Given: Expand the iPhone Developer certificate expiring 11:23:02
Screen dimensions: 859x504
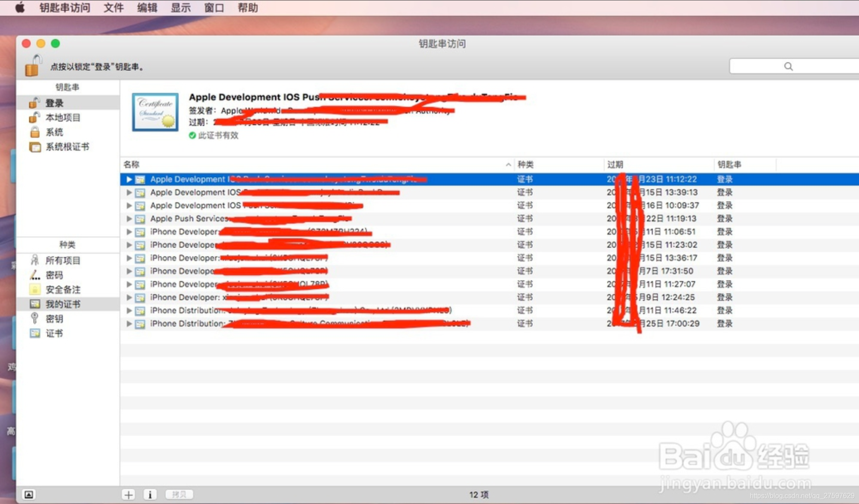Looking at the screenshot, I should (129, 245).
